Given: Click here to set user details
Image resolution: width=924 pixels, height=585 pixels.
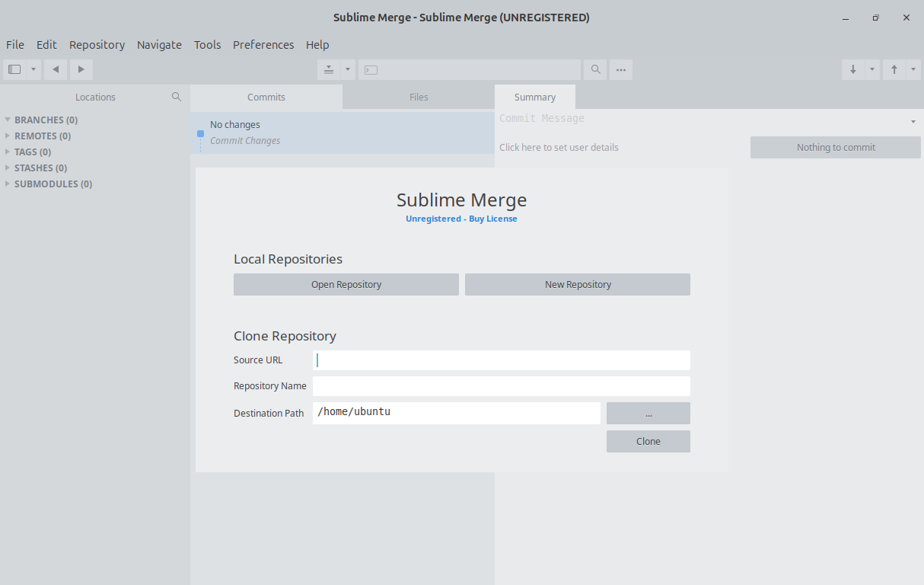Looking at the screenshot, I should click(x=559, y=147).
